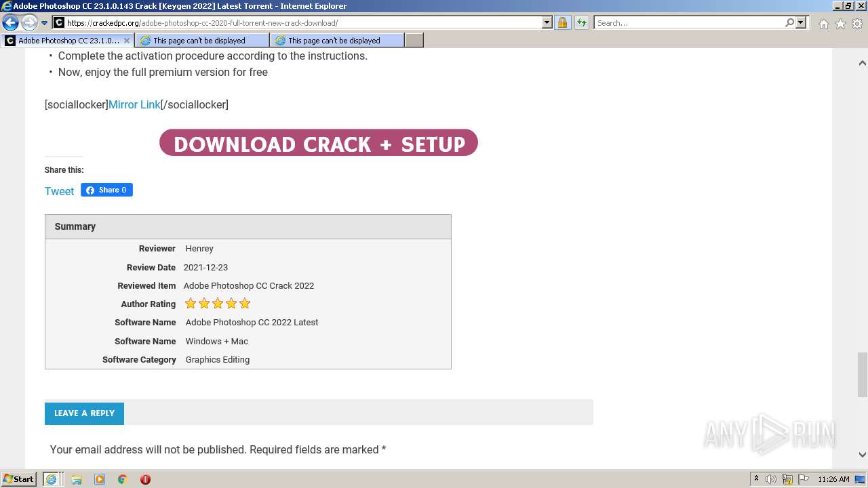The width and height of the screenshot is (868, 488).
Task: Click the 11:26 AM taskbar clock
Action: (833, 479)
